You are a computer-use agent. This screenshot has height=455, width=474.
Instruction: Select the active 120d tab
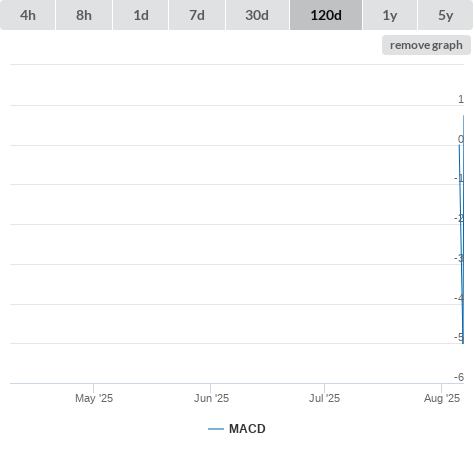pyautogui.click(x=326, y=15)
